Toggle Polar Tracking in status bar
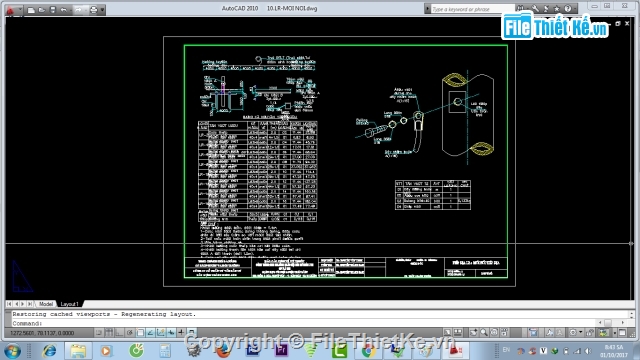640x360 pixels. pos(130,333)
